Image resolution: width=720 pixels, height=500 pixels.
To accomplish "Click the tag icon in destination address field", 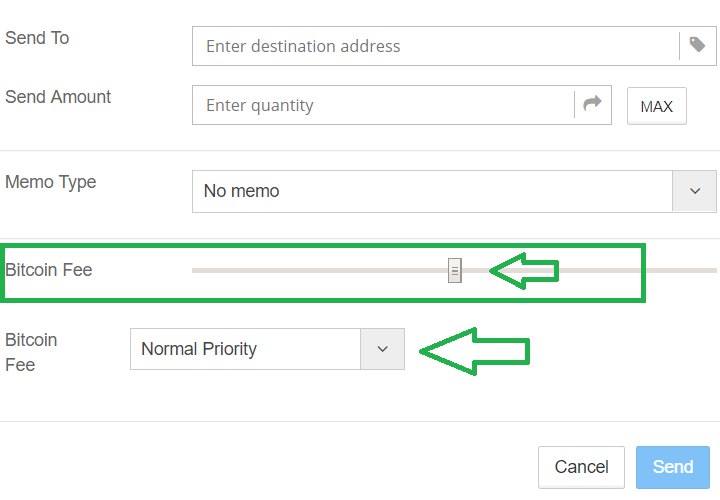I will (x=697, y=45).
